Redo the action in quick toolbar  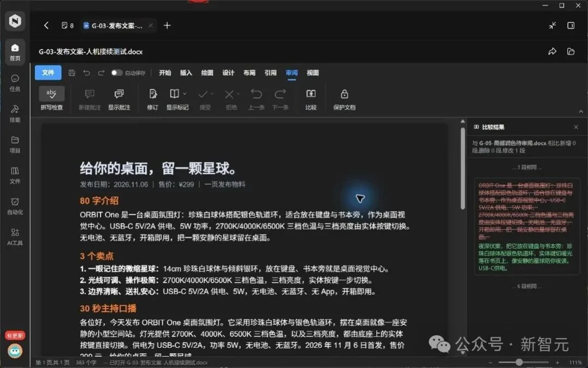pos(101,73)
